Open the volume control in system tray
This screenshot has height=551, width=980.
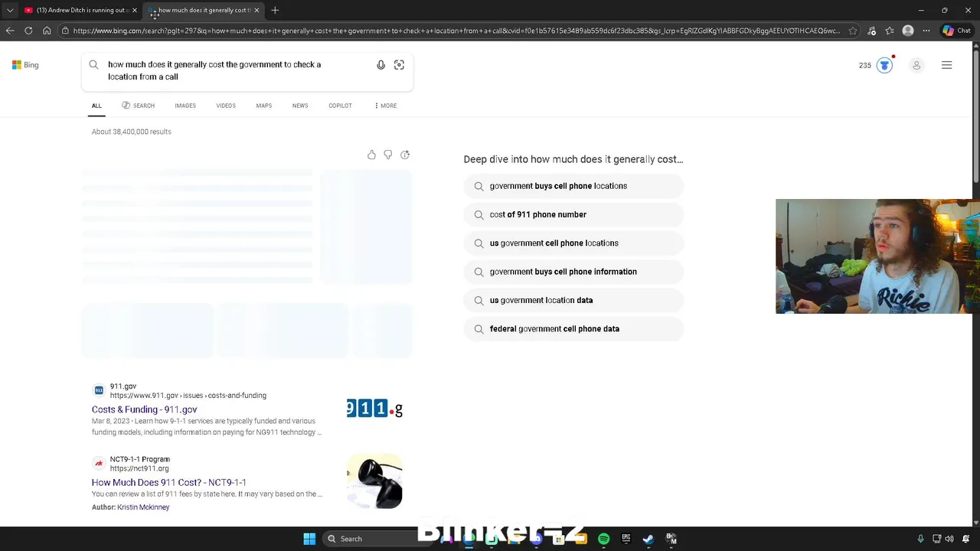(x=949, y=539)
